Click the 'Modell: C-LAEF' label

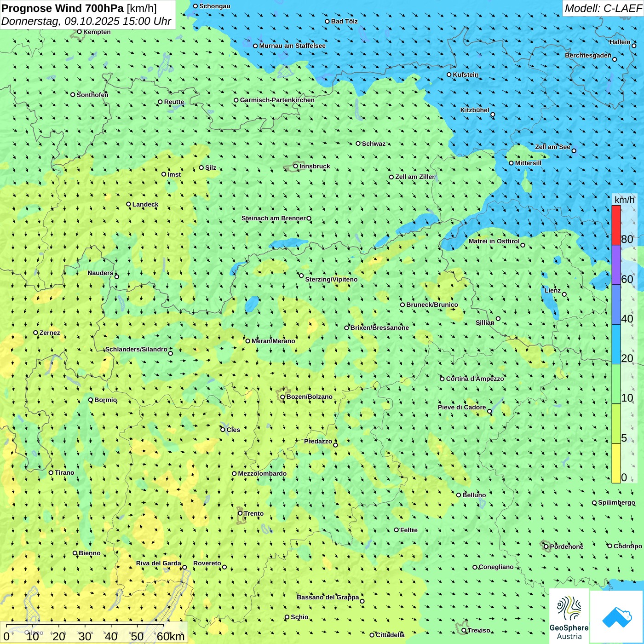[x=603, y=8]
